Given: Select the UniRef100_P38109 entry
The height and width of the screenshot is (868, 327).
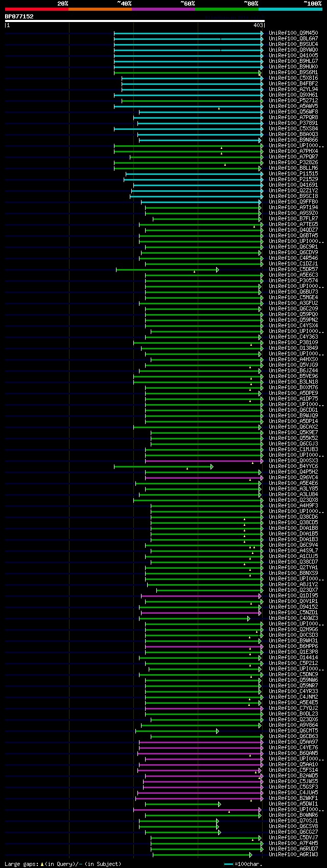Looking at the screenshot, I should point(293,342).
